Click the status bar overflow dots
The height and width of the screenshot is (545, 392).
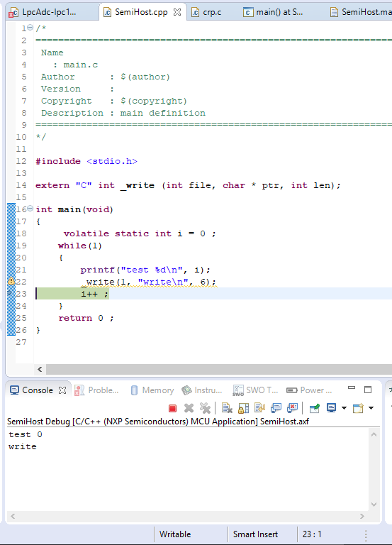pyautogui.click(x=366, y=534)
